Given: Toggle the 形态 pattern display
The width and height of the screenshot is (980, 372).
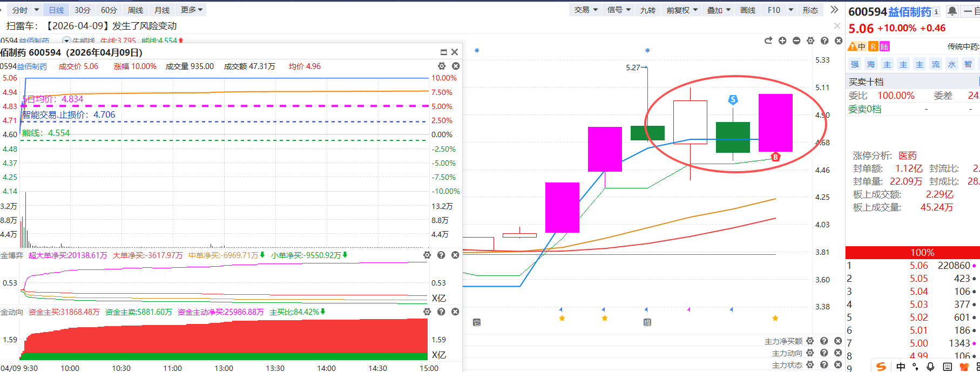Looking at the screenshot, I should [810, 10].
